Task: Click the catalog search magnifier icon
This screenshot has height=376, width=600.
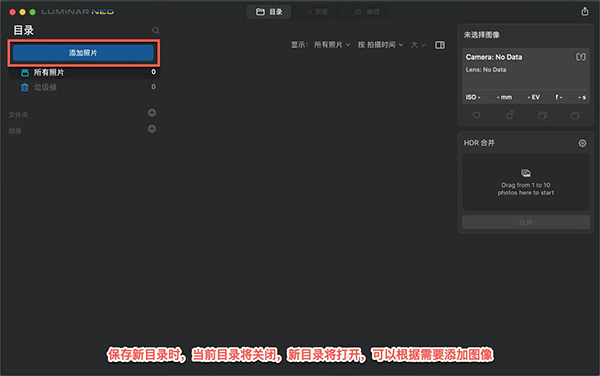Action: [156, 30]
